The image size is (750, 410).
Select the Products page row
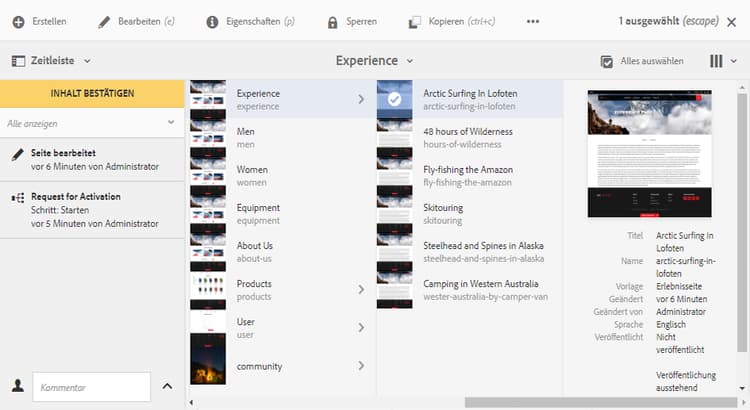[x=283, y=290]
